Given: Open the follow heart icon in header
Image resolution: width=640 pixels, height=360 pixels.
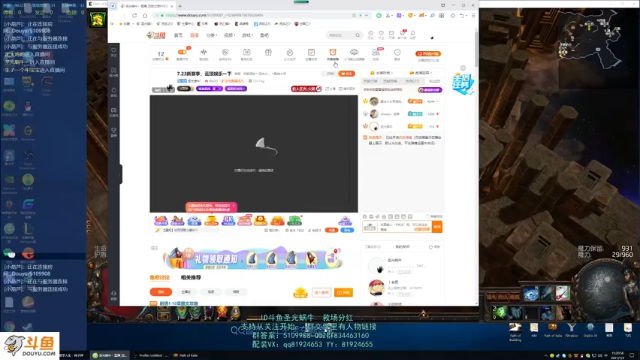Looking at the screenshot, I should click(381, 34).
